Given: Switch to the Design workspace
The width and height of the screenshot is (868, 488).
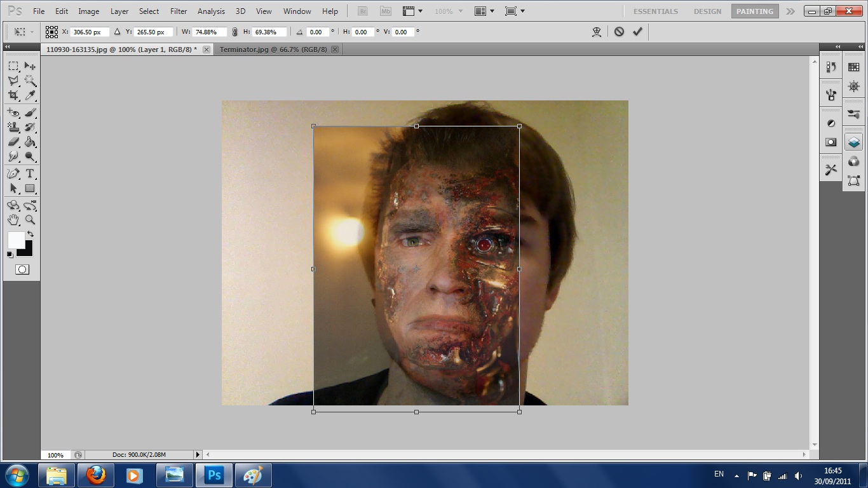Looking at the screenshot, I should (x=707, y=11).
